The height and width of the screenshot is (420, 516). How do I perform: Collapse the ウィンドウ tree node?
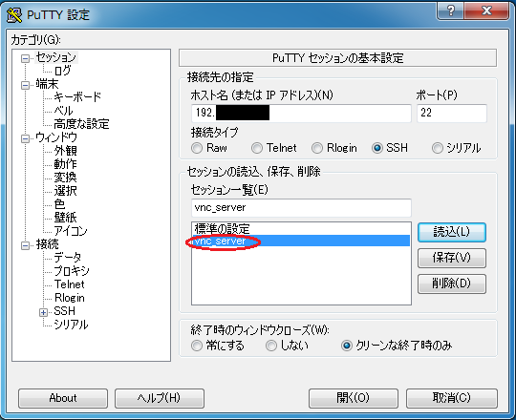coord(25,138)
